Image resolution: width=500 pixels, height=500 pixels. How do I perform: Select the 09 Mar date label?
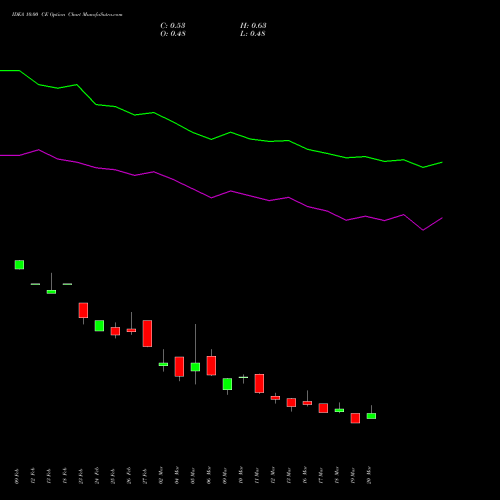tap(225, 475)
